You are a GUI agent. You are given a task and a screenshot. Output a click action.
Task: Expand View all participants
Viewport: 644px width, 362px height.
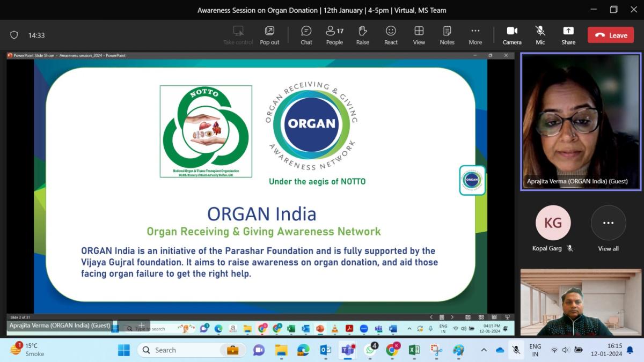(608, 229)
